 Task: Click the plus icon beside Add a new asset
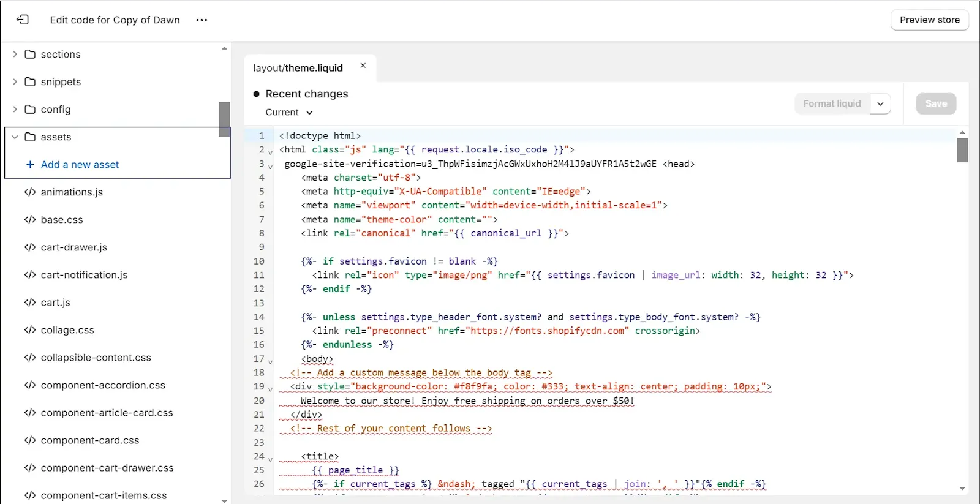pyautogui.click(x=30, y=164)
